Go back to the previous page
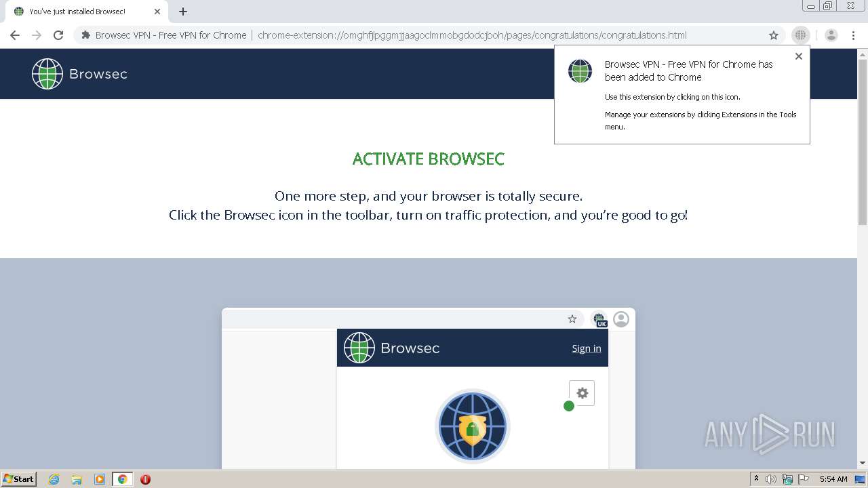868x488 pixels. [15, 35]
